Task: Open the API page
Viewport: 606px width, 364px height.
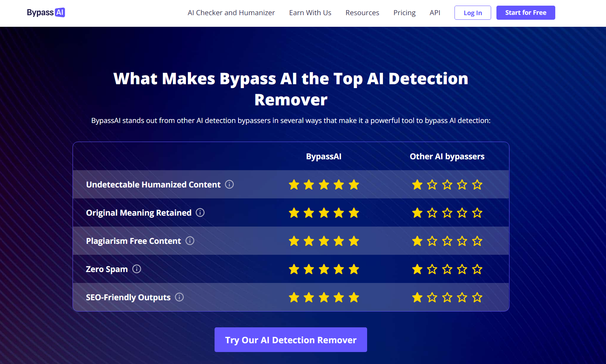Action: coord(435,13)
